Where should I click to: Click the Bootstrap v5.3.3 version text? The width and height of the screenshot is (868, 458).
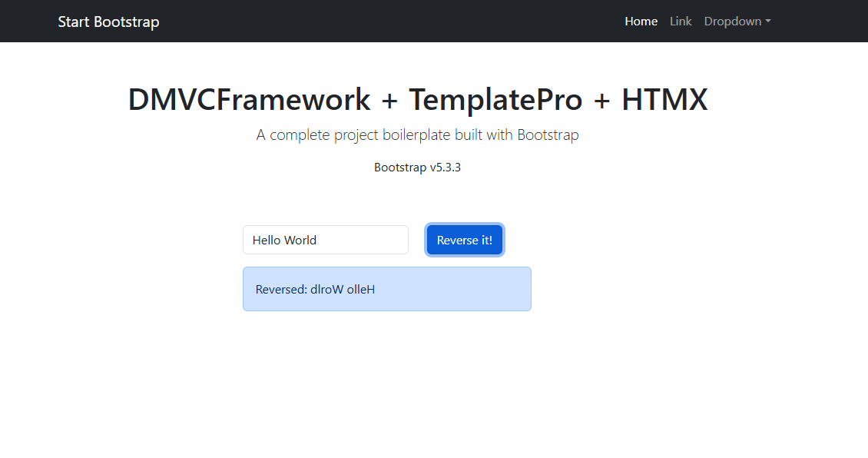point(417,168)
